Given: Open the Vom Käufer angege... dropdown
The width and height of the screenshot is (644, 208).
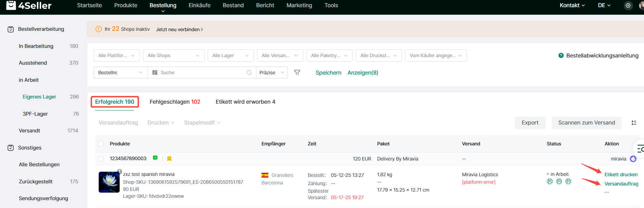Looking at the screenshot, I should pos(436,55).
